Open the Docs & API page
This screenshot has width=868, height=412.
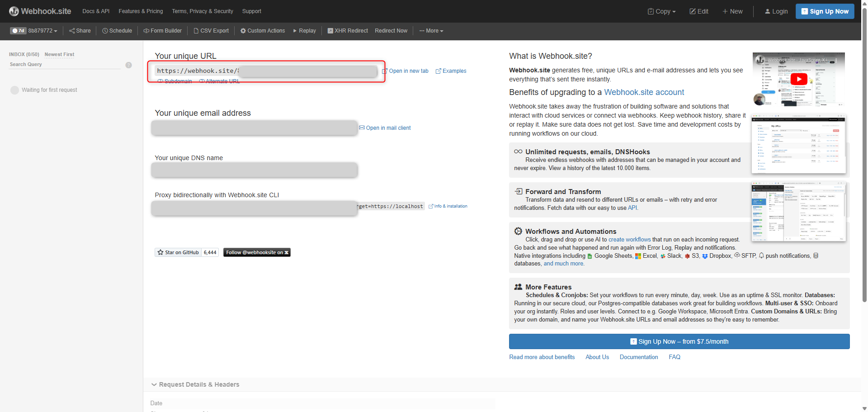tap(95, 11)
